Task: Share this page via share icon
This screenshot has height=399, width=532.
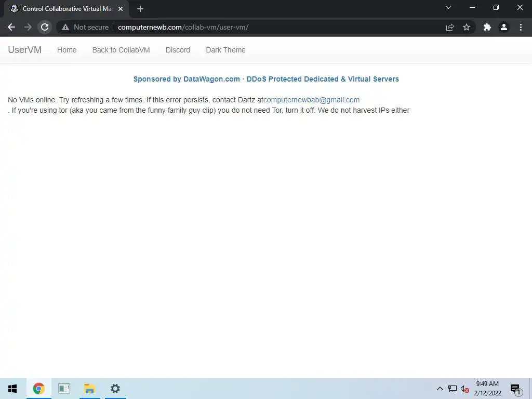Action: (x=450, y=27)
